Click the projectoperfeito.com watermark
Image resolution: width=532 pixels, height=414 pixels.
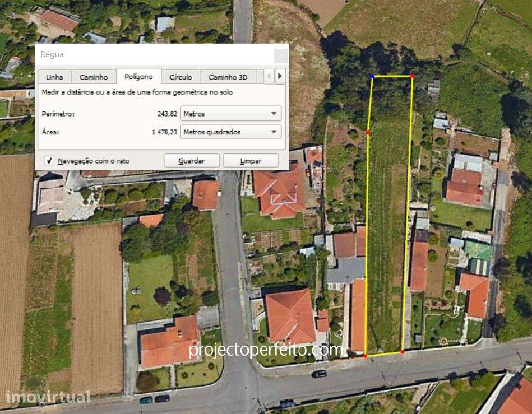pyautogui.click(x=266, y=350)
